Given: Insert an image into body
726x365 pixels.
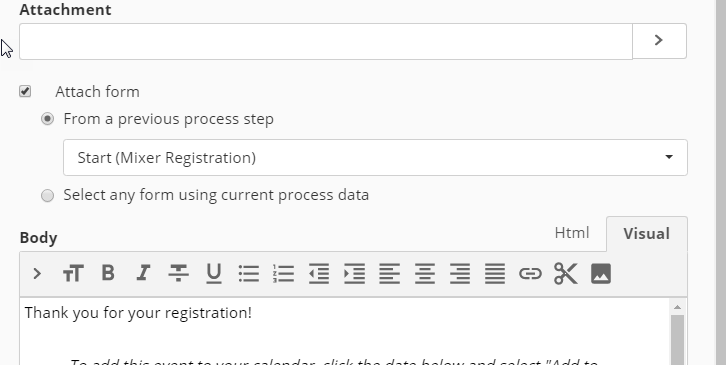Looking at the screenshot, I should point(601,274).
